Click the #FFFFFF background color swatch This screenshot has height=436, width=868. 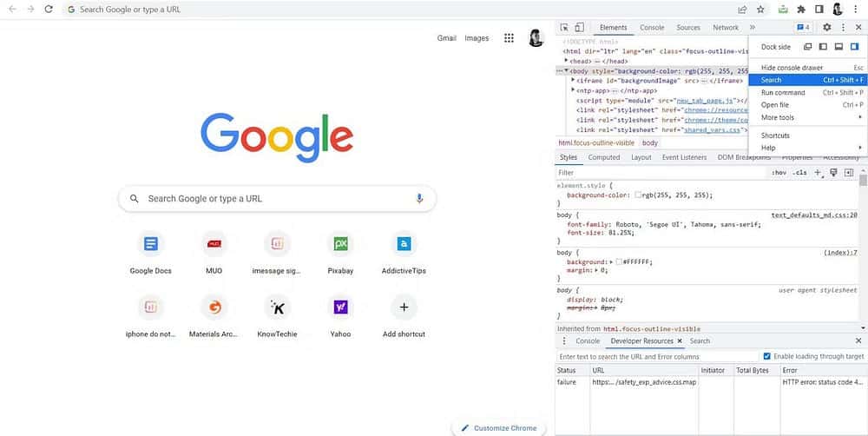click(619, 261)
